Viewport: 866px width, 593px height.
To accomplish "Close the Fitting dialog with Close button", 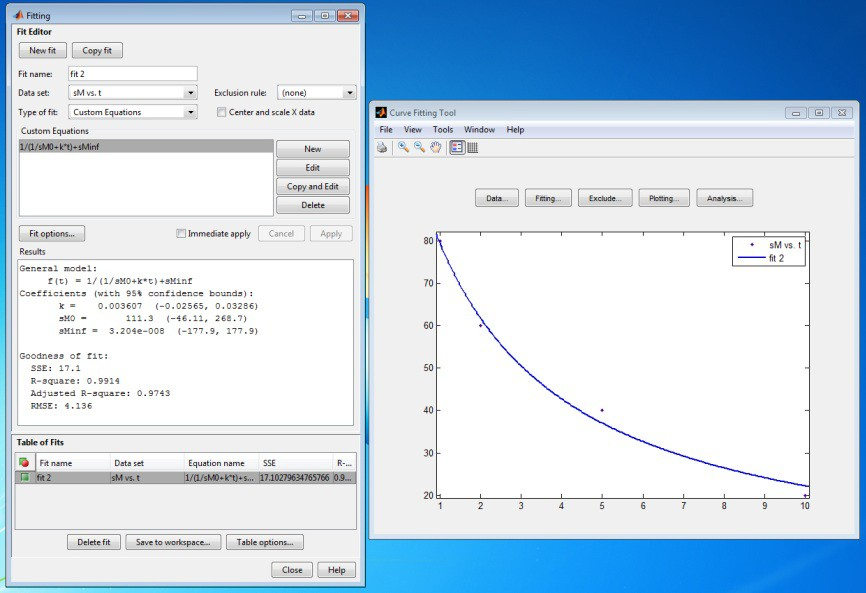I will pos(292,570).
